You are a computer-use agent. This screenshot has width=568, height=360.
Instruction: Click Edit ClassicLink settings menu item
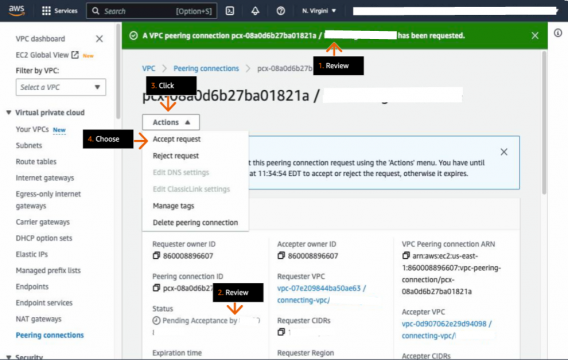[191, 189]
